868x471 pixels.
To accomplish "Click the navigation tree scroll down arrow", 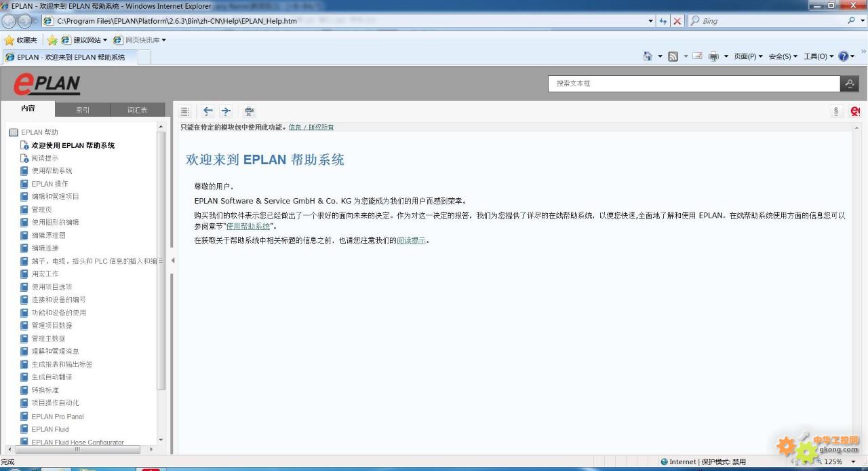I will click(161, 440).
